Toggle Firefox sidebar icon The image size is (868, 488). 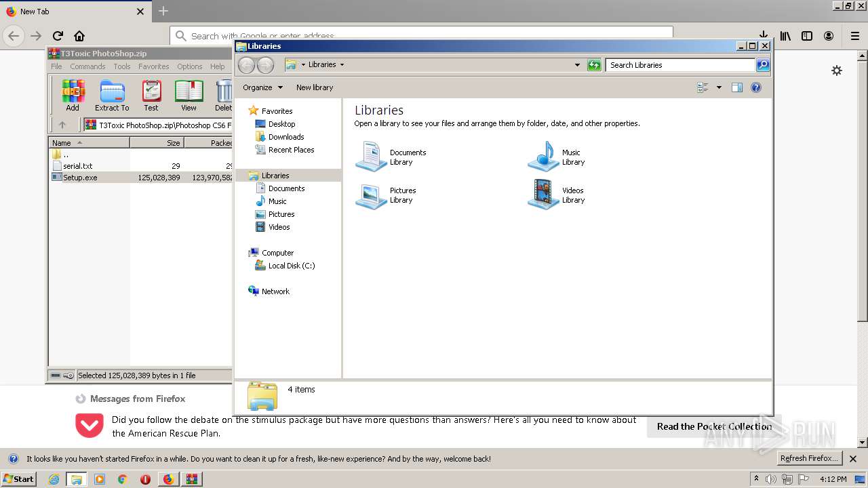click(807, 36)
